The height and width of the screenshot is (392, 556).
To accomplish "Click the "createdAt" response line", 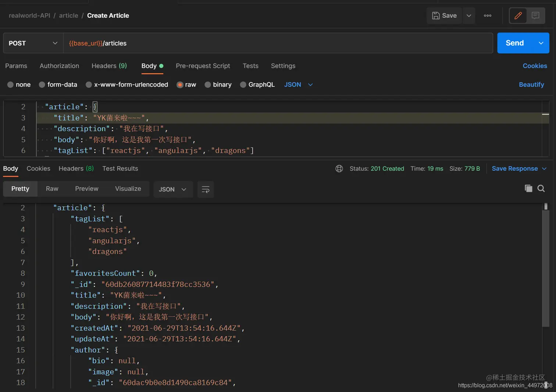I will coord(158,328).
